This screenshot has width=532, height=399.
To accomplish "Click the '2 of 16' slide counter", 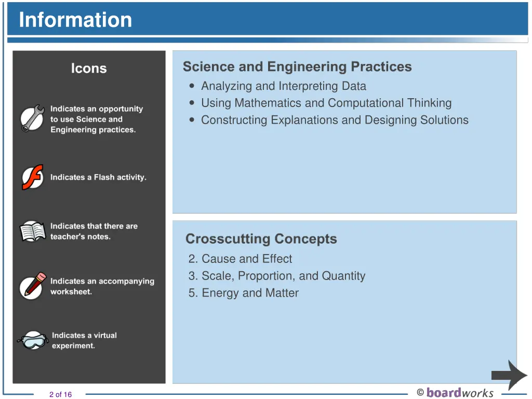I will [x=60, y=394].
